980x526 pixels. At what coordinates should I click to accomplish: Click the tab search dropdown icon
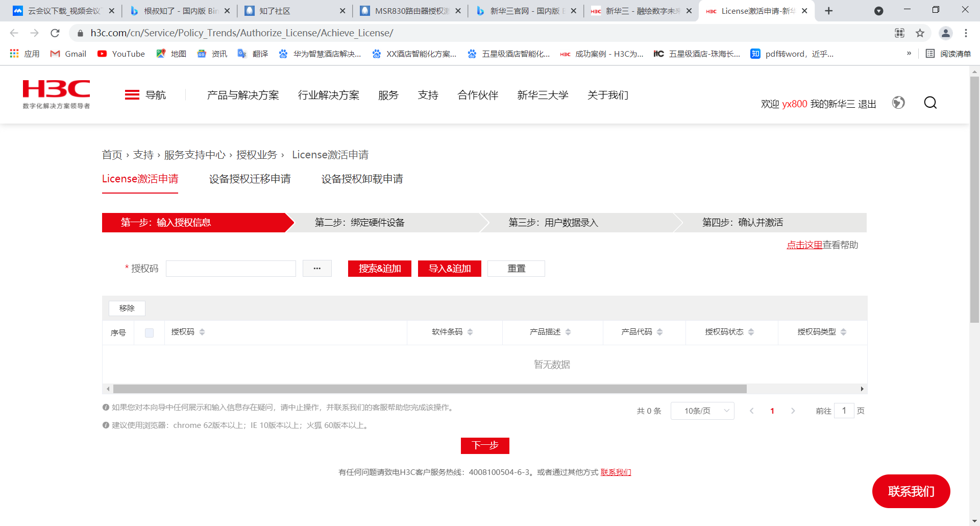click(x=879, y=11)
